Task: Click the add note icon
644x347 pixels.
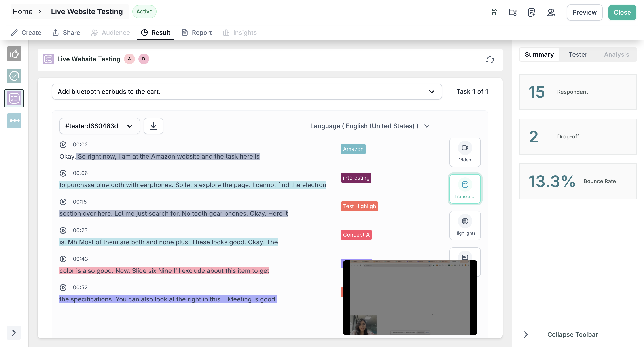Action: tap(532, 12)
